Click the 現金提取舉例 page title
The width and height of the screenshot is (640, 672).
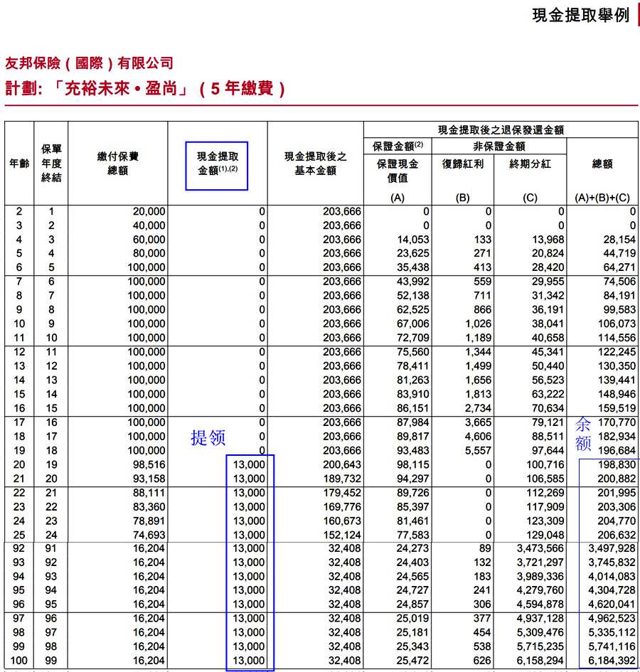[580, 16]
